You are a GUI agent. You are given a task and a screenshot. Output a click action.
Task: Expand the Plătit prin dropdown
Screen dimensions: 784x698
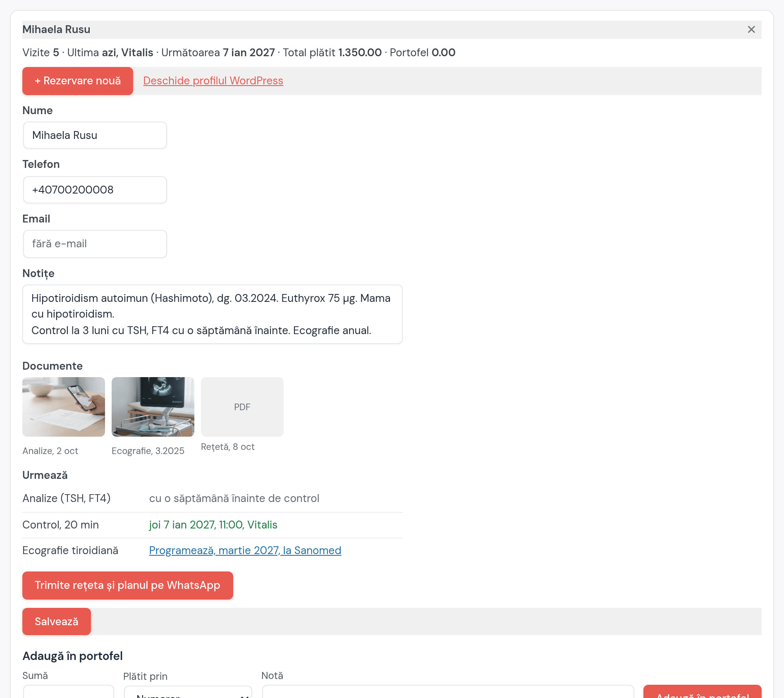[188, 692]
